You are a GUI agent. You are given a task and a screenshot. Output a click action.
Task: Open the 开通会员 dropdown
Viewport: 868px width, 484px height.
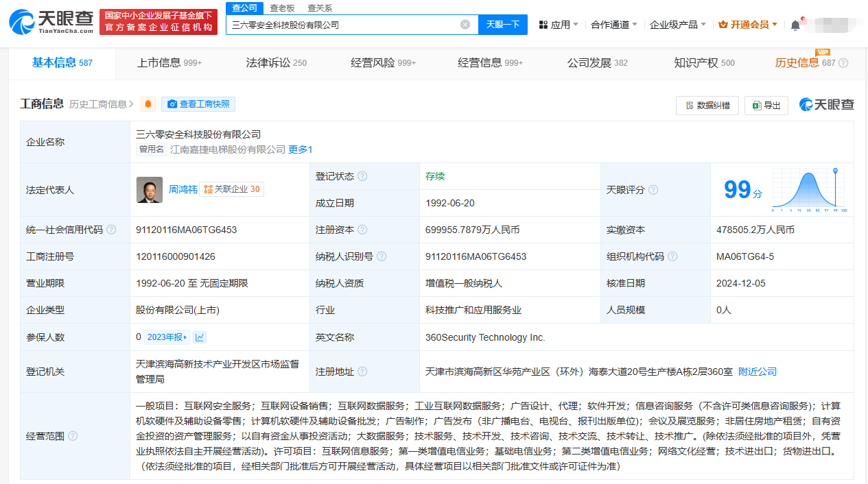pos(748,25)
